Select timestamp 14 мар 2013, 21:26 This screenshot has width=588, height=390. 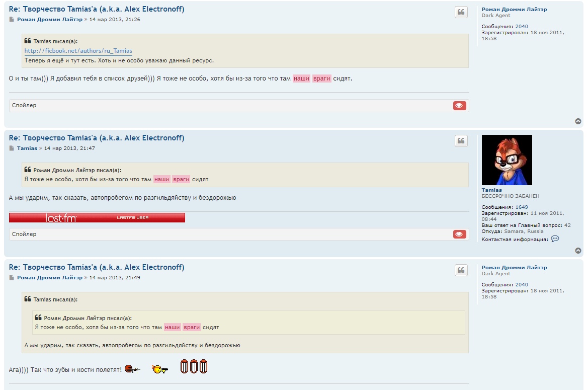115,20
